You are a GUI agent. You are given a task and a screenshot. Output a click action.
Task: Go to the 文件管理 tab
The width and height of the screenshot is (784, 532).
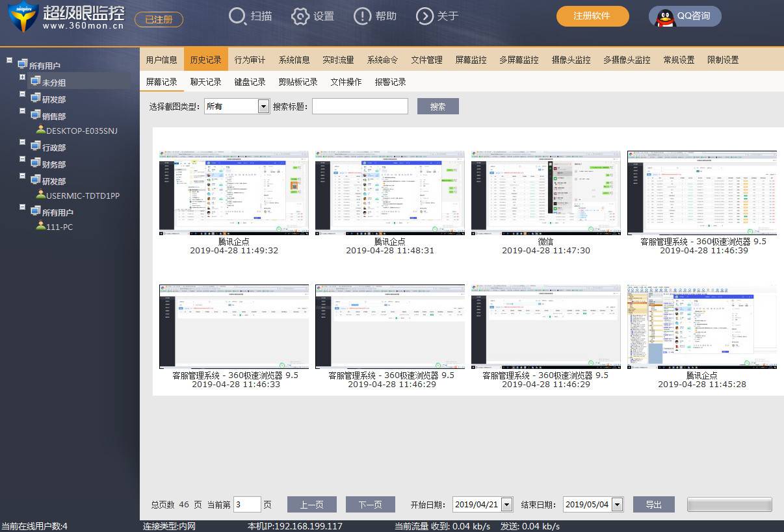[427, 60]
